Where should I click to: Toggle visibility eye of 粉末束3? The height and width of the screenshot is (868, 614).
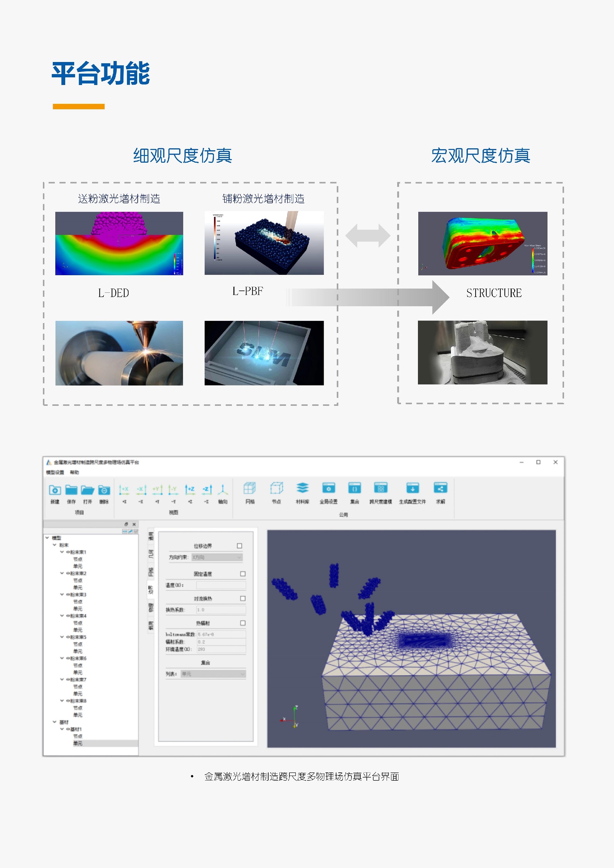click(68, 595)
